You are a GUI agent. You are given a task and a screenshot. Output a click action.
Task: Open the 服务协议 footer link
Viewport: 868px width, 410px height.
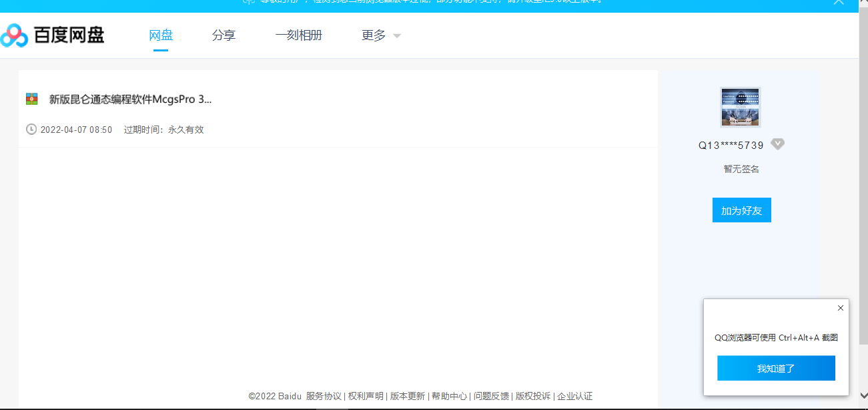click(324, 396)
